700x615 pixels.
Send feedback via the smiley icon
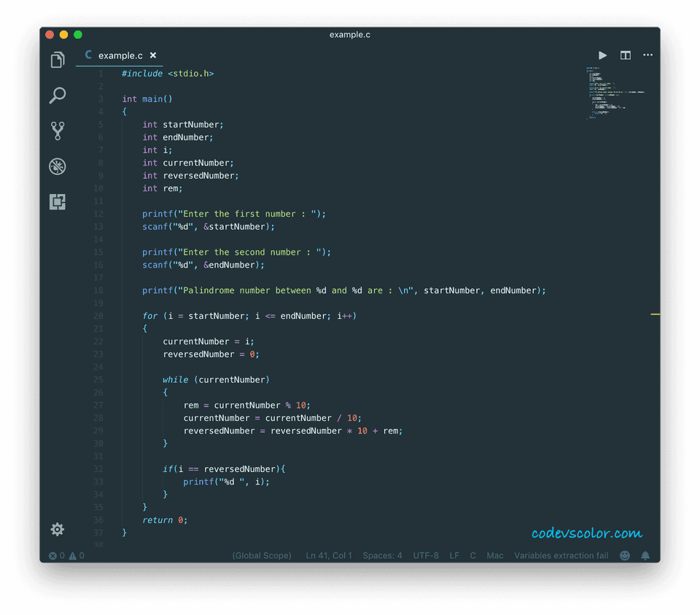pyautogui.click(x=625, y=555)
